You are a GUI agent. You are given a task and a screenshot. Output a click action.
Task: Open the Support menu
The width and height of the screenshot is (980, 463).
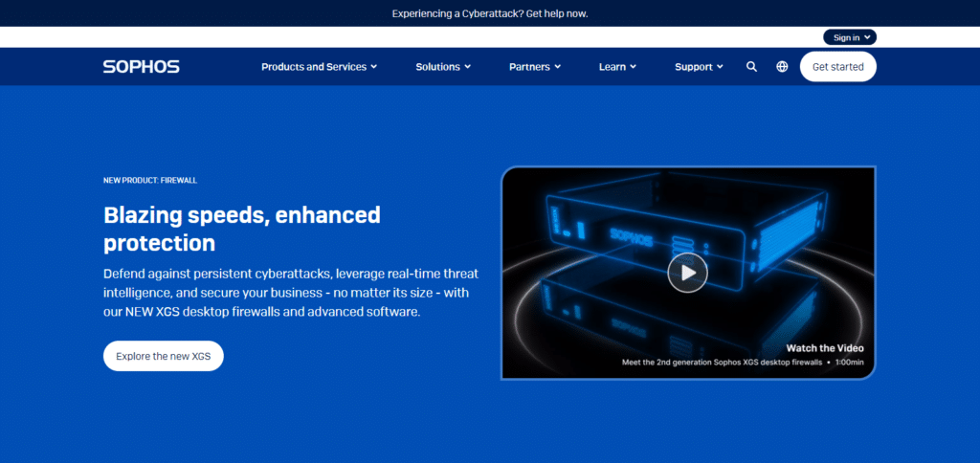tap(699, 67)
